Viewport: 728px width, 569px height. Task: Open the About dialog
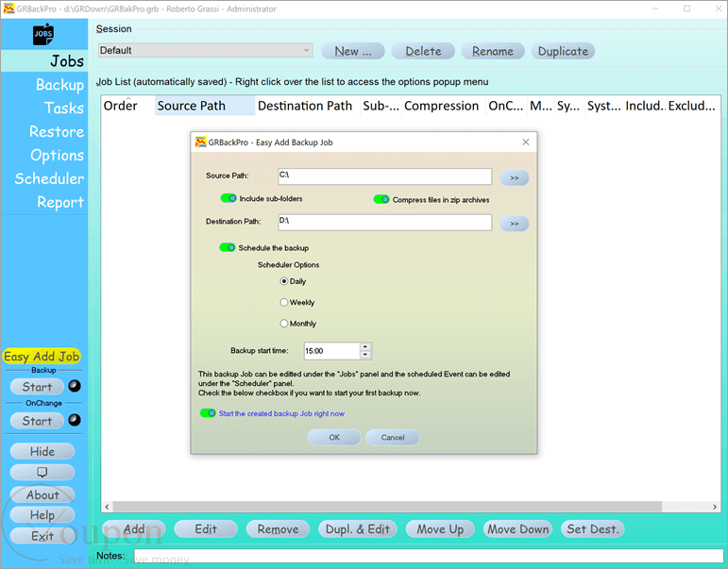coord(42,494)
